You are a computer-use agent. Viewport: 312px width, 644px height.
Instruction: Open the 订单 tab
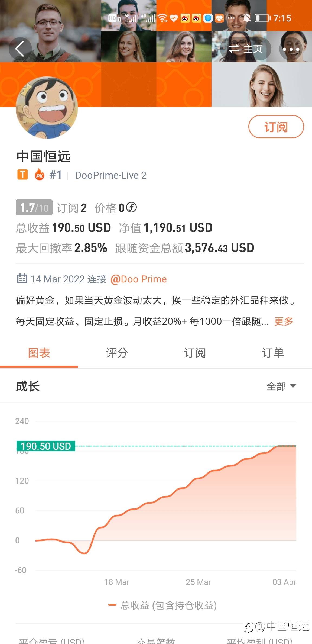(x=273, y=353)
